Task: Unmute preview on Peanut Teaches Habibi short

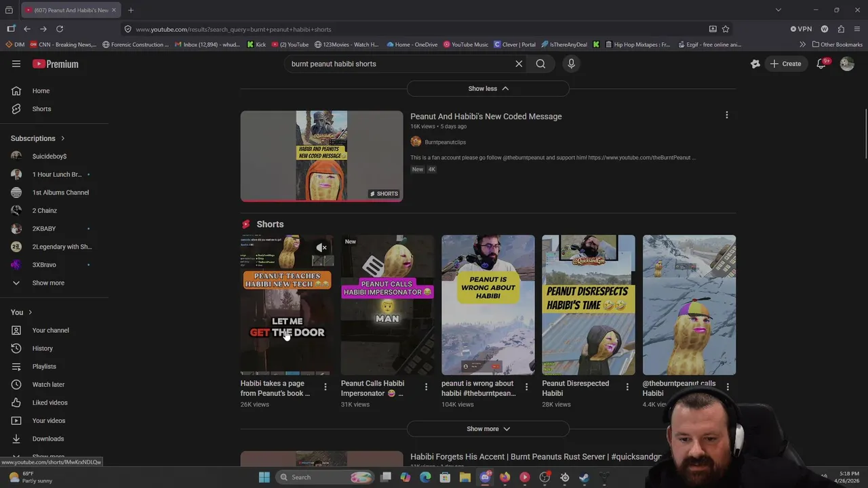Action: point(321,247)
